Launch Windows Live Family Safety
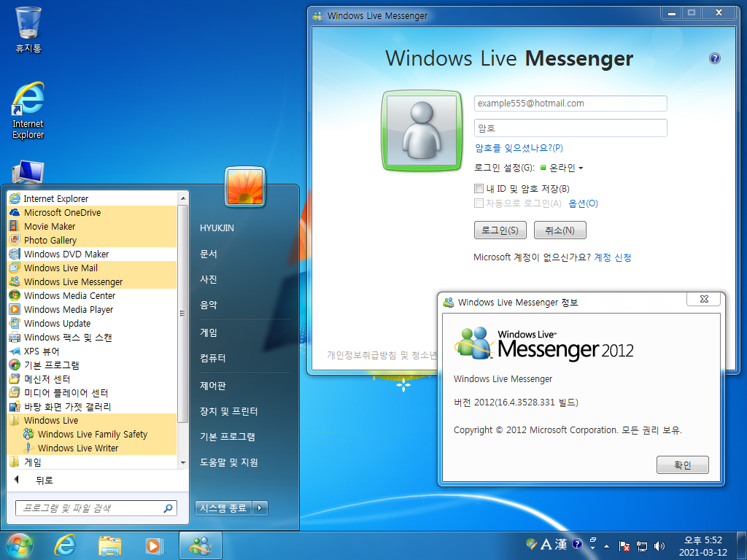This screenshot has height=560, width=747. (93, 434)
